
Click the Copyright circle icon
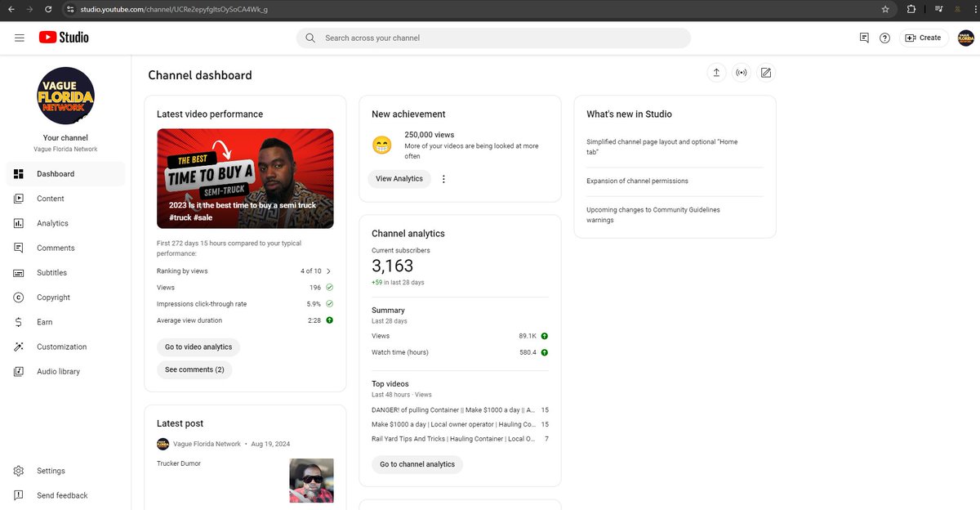pyautogui.click(x=19, y=297)
